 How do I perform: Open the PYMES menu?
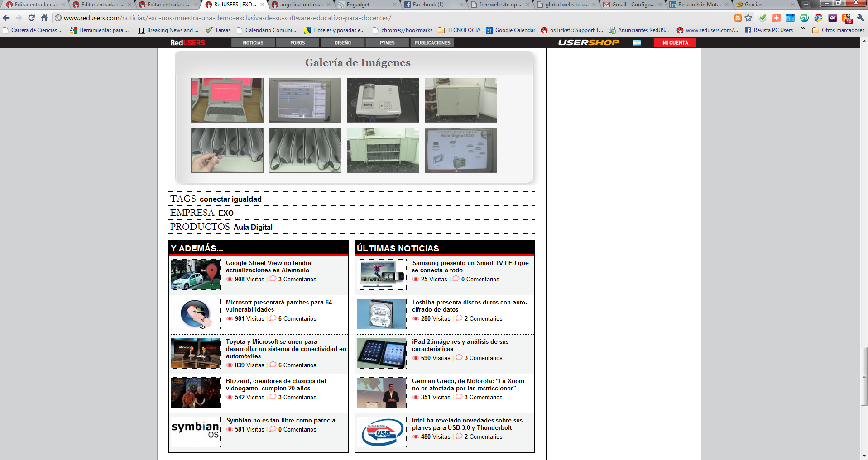pos(387,43)
